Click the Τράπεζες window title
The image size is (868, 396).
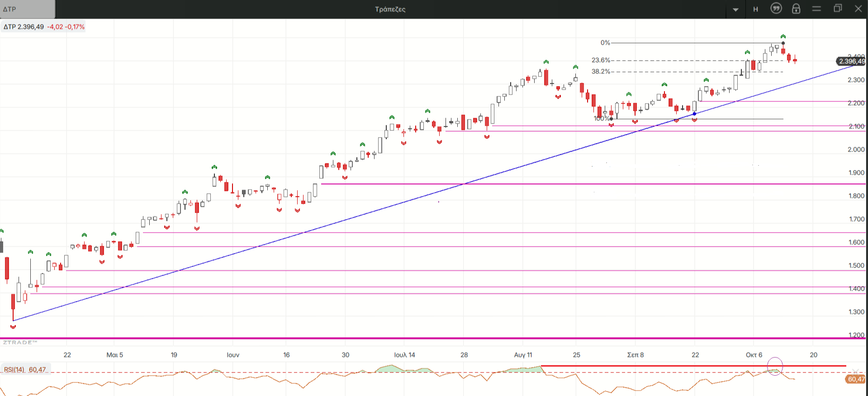tap(390, 9)
